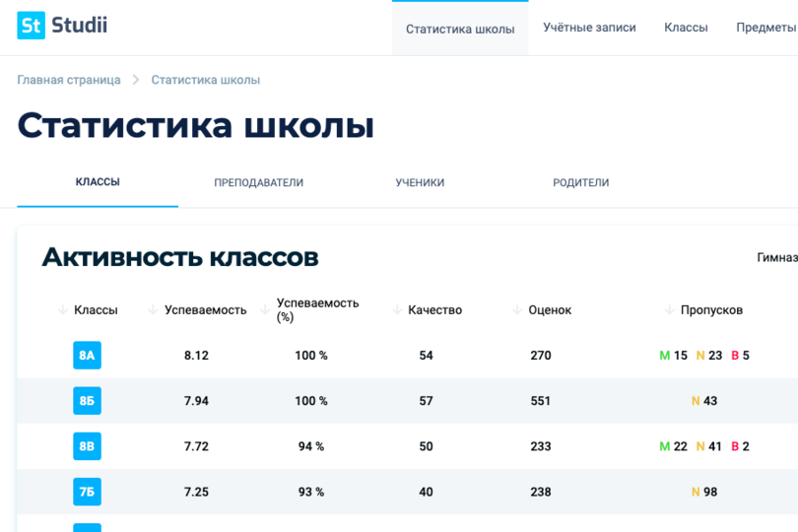Click 100 % value in 8А row
The height and width of the screenshot is (532, 798).
pyautogui.click(x=311, y=356)
